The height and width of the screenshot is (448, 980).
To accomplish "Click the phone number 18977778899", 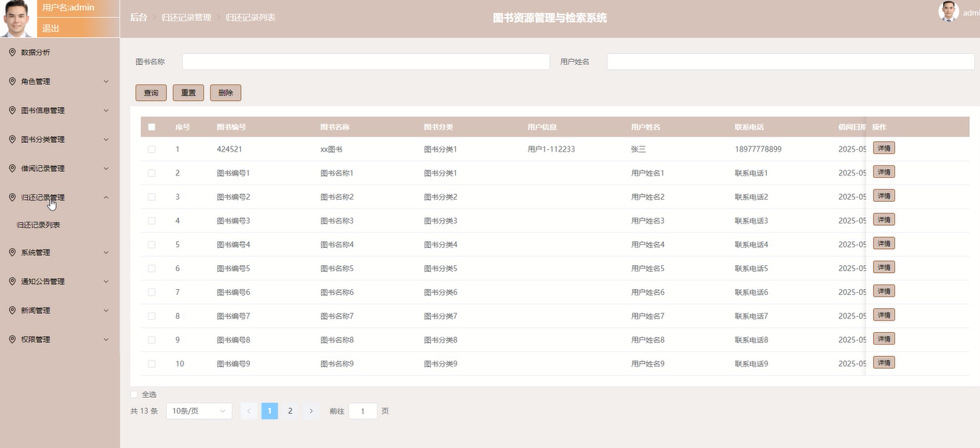I will coord(758,149).
